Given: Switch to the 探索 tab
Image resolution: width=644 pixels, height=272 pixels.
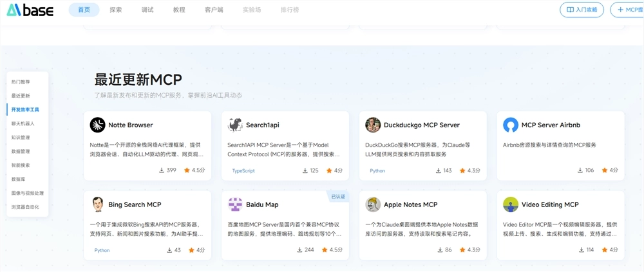Looking at the screenshot, I should (x=116, y=10).
